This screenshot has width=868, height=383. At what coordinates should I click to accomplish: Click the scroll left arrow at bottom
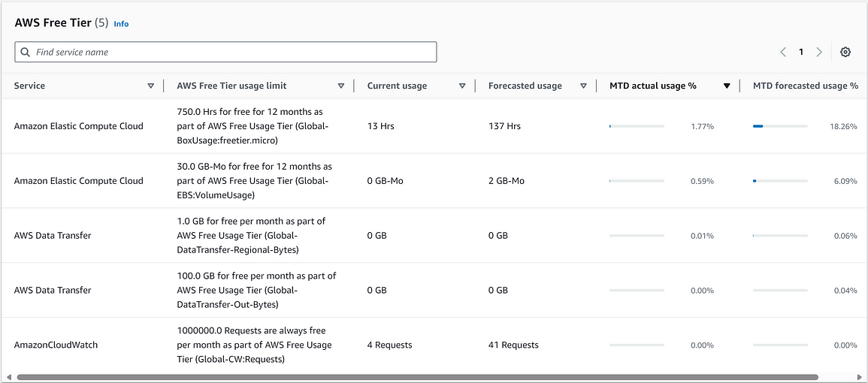tap(8, 377)
